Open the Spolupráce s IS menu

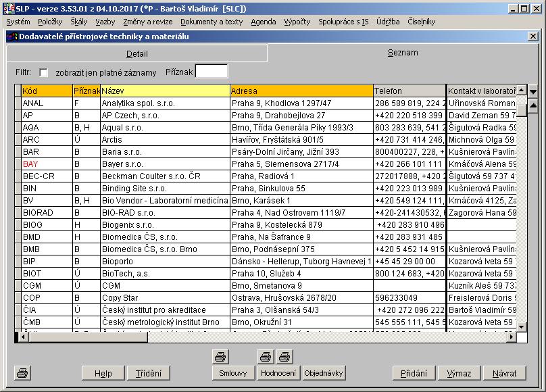(343, 22)
